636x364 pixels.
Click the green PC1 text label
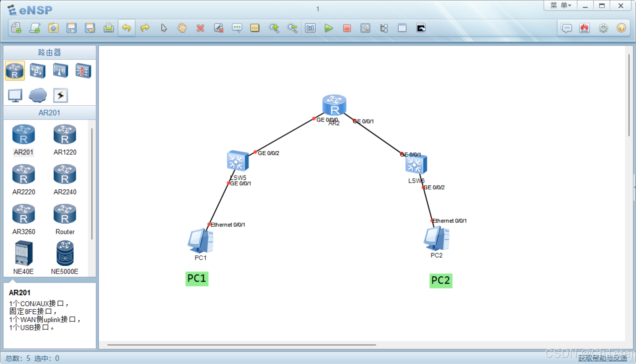click(x=197, y=278)
